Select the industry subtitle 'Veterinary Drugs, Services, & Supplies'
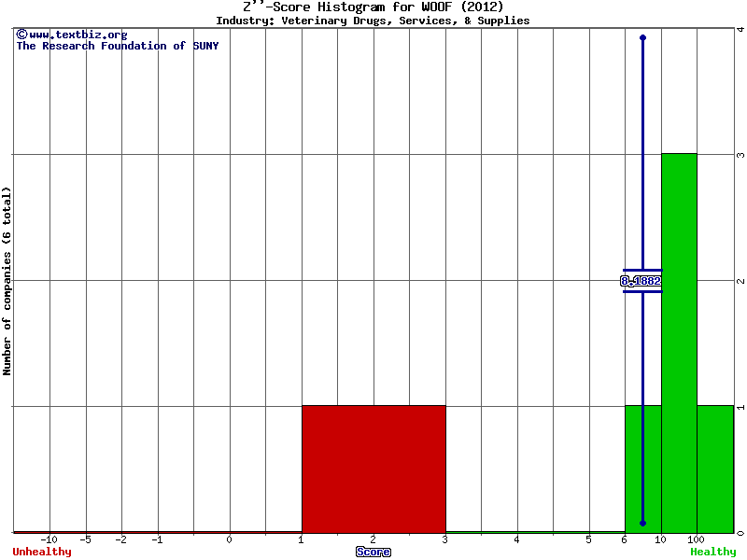 [405, 21]
